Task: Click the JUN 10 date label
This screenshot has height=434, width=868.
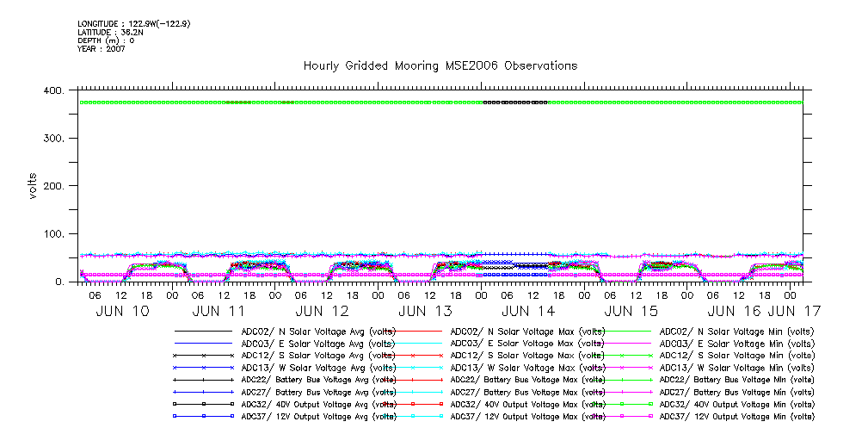Action: pyautogui.click(x=120, y=311)
